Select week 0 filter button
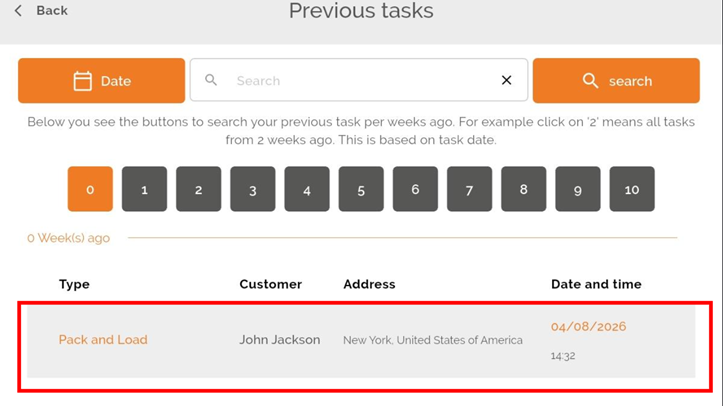Viewport: 723px width, 406px height. coord(90,189)
